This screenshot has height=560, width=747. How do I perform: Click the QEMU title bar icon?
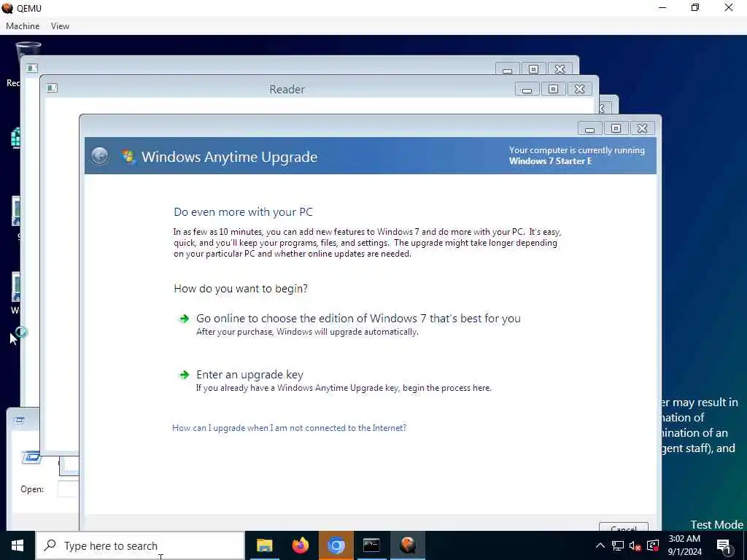pos(7,7)
